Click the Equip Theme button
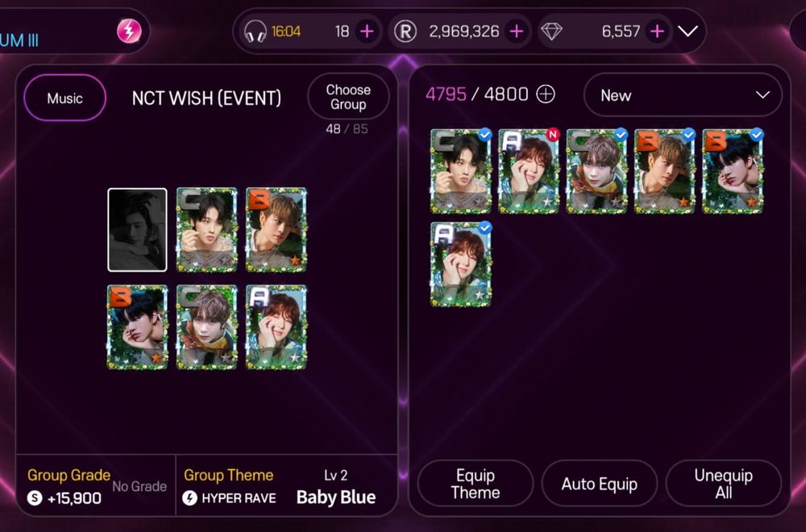 pyautogui.click(x=476, y=484)
